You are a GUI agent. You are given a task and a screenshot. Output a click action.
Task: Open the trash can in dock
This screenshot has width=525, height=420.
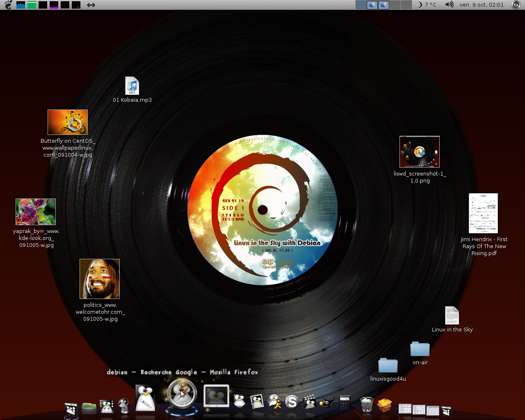click(367, 404)
